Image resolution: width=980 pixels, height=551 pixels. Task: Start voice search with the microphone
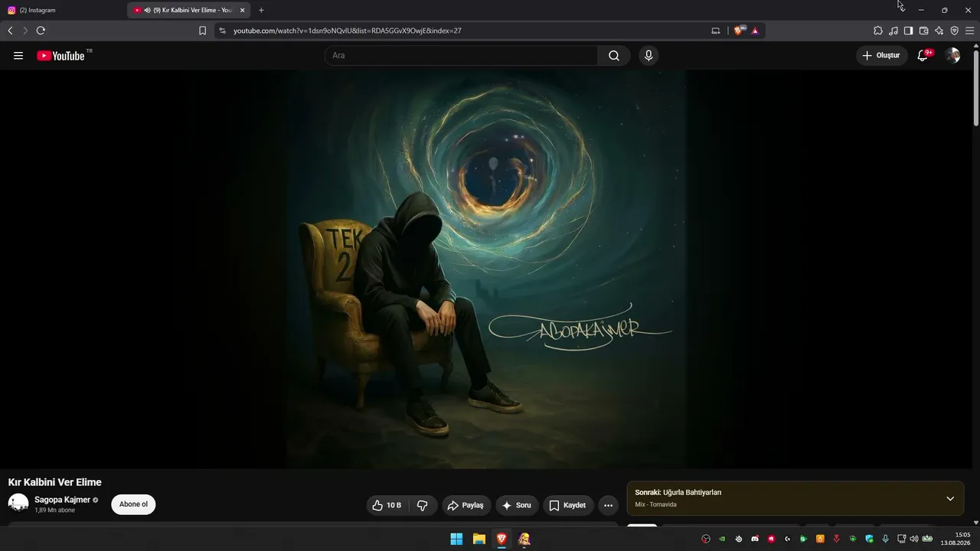pos(648,56)
